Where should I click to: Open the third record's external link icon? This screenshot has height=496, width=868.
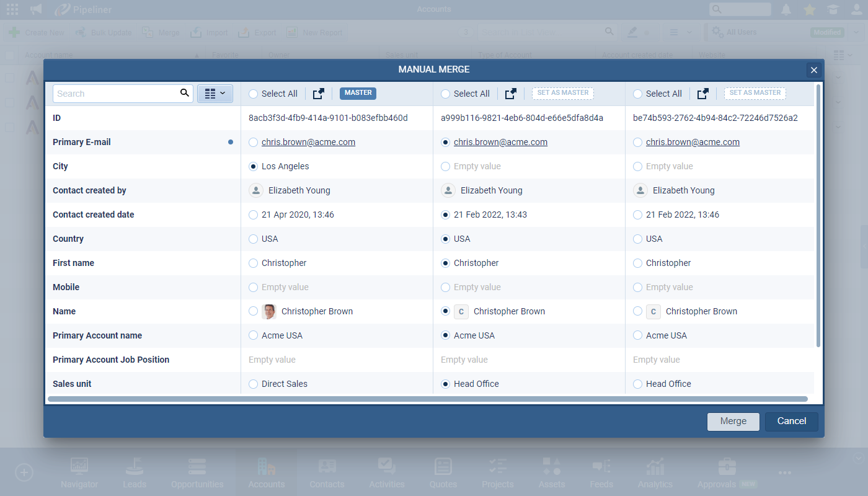pyautogui.click(x=703, y=94)
